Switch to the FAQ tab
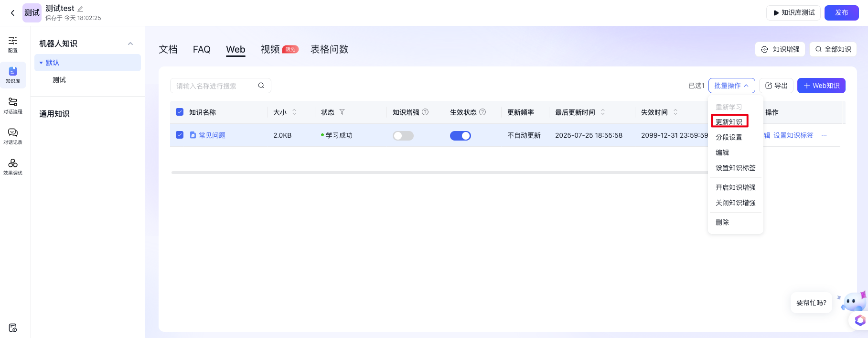 [x=202, y=49]
